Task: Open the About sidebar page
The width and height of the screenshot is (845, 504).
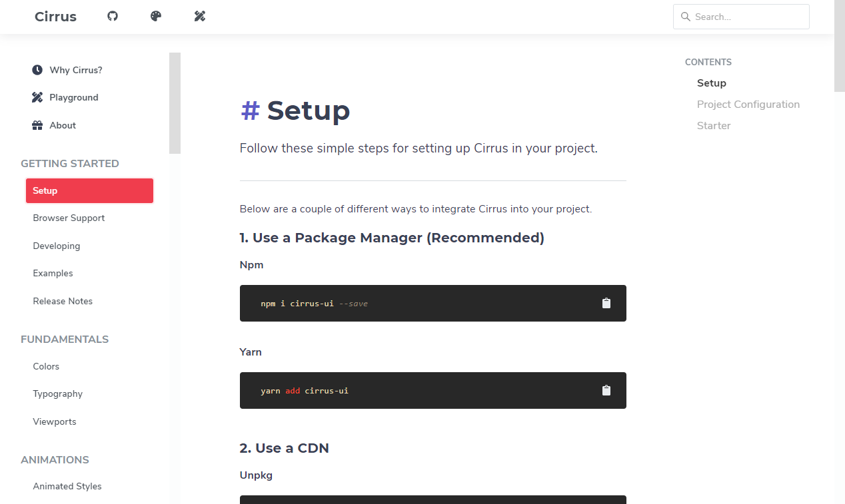Action: pyautogui.click(x=63, y=125)
